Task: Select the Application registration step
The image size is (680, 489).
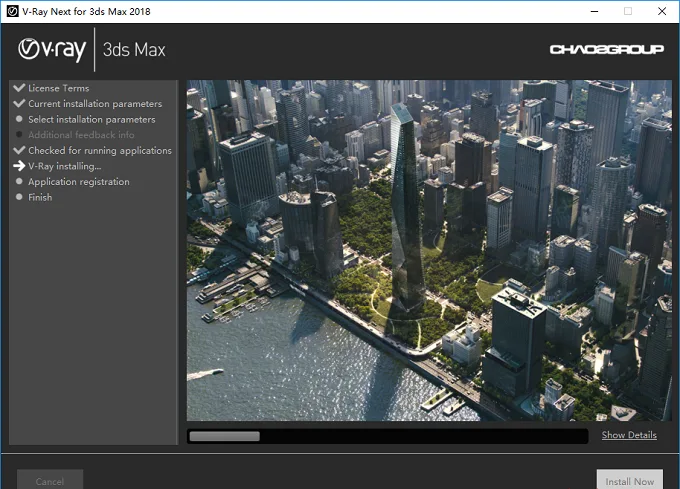Action: coord(78,182)
